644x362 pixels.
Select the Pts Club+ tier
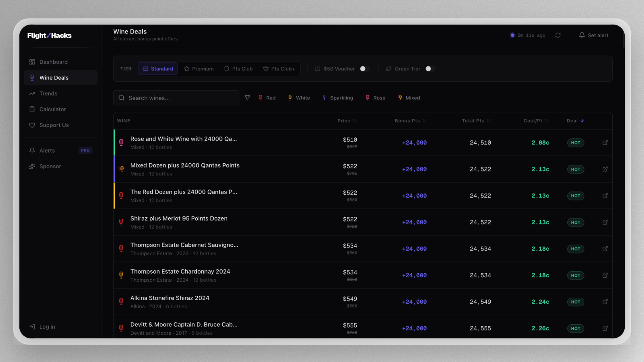(x=279, y=69)
